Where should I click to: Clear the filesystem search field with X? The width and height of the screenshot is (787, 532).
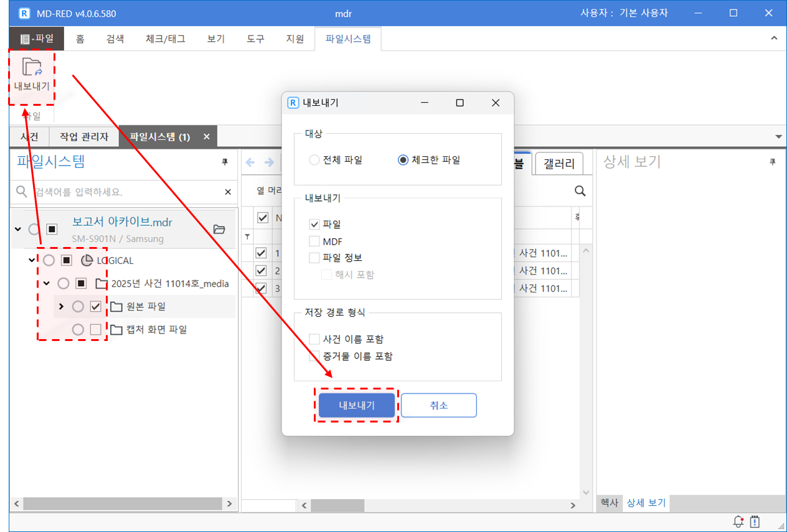click(x=228, y=192)
